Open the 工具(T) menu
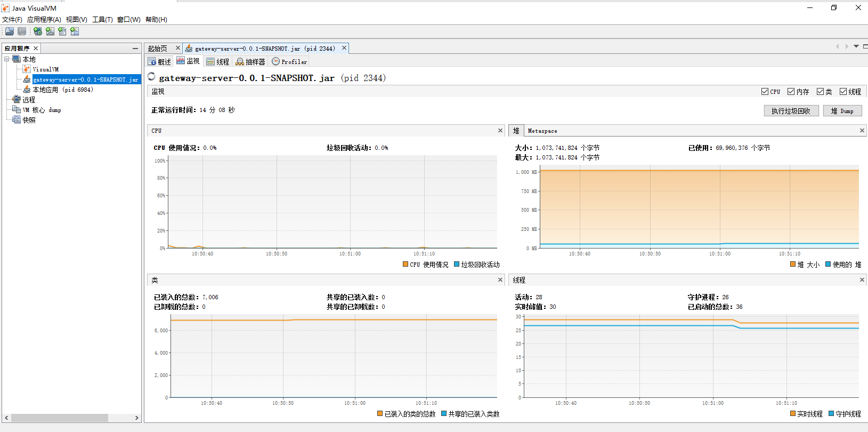The height and width of the screenshot is (432, 868). pyautogui.click(x=102, y=20)
